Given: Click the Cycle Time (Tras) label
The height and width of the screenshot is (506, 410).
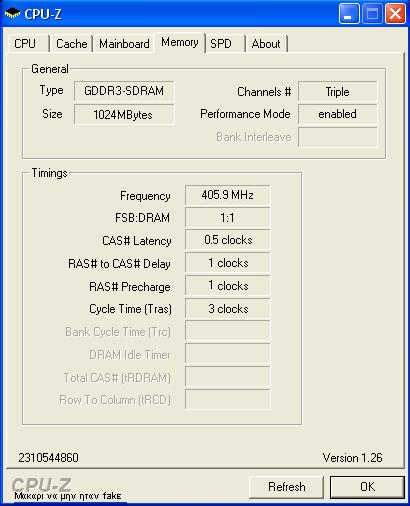Looking at the screenshot, I should point(130,309).
